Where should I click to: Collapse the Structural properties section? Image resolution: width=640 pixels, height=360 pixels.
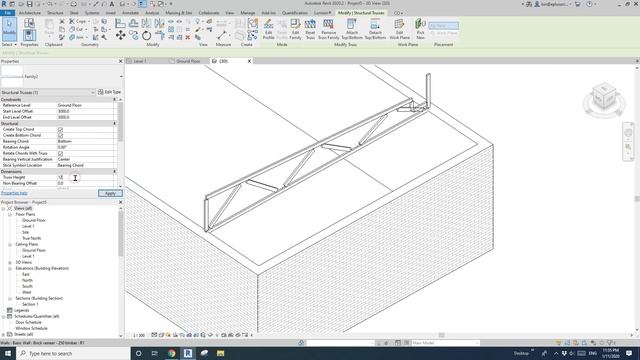[114, 123]
